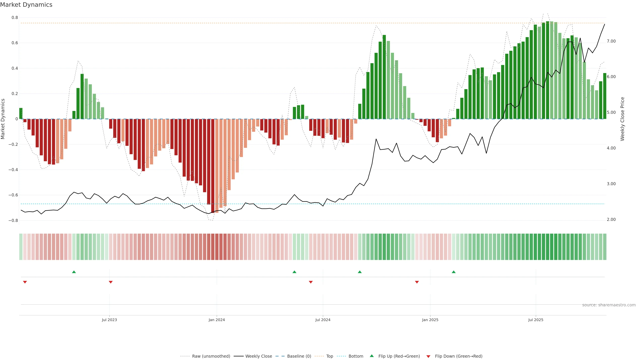644x362 pixels.
Task: Click the red flip-down marker above Jul 2023
Action: pyautogui.click(x=111, y=282)
